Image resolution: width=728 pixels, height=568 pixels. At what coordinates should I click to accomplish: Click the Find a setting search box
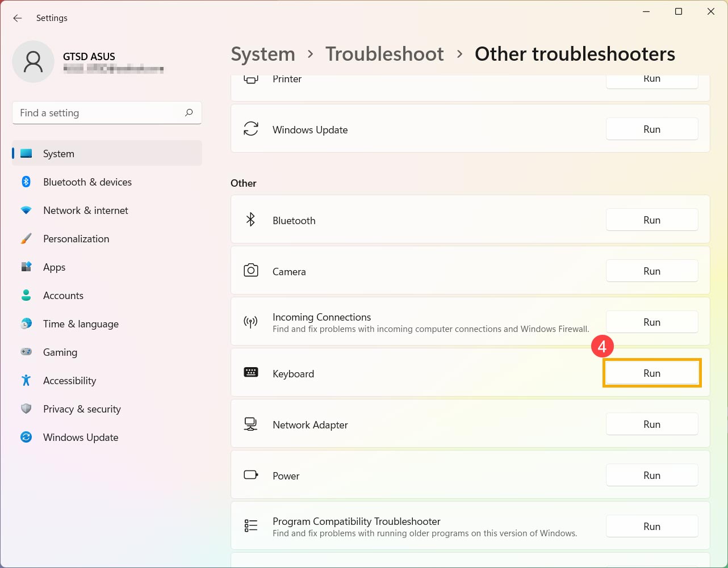pyautogui.click(x=107, y=113)
